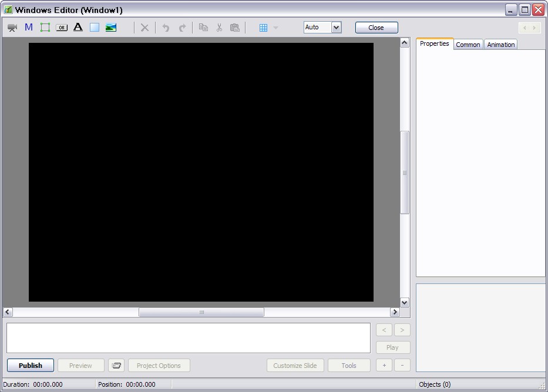Click the vertical scrollbar thumb
This screenshot has width=548, height=392.
404,173
